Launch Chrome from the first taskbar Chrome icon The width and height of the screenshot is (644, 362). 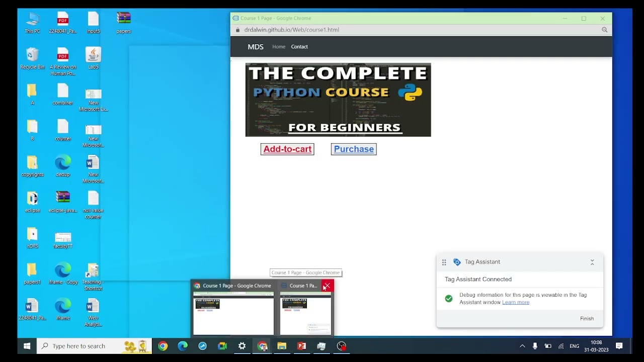(163, 346)
